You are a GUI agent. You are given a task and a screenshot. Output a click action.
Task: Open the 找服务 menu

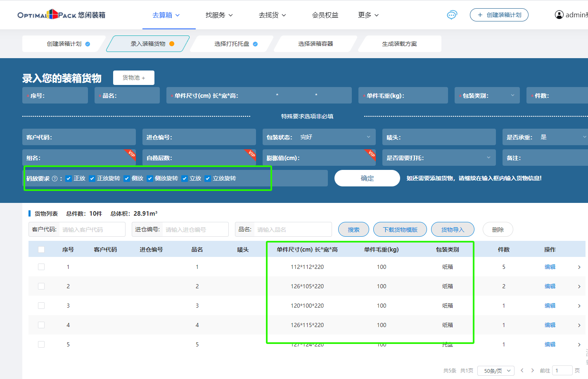pos(219,15)
